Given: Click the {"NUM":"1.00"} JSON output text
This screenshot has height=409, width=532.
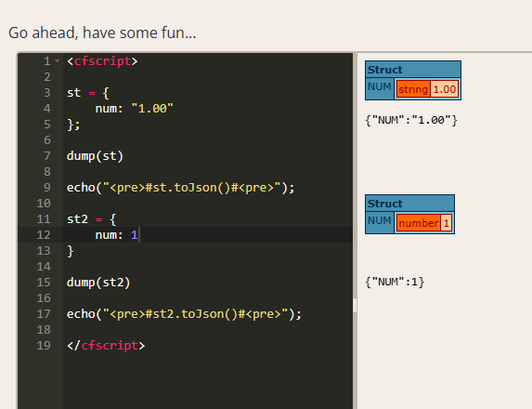Looking at the screenshot, I should [411, 120].
